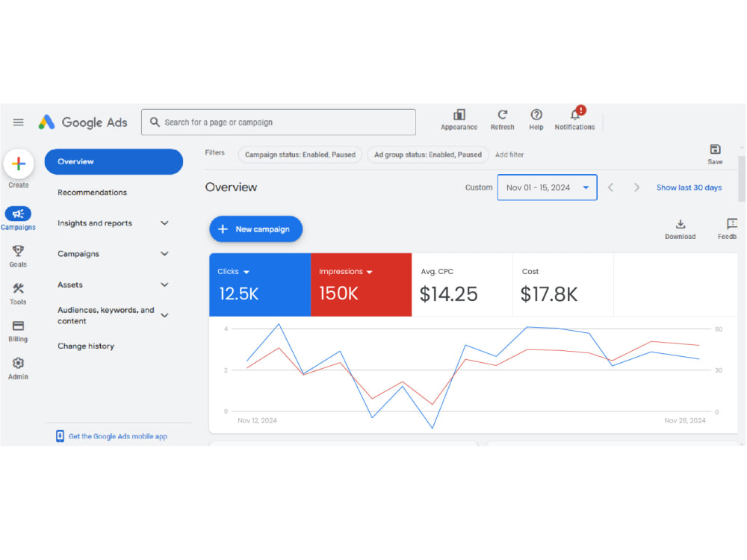
Task: Click the Filters label
Action: point(215,152)
